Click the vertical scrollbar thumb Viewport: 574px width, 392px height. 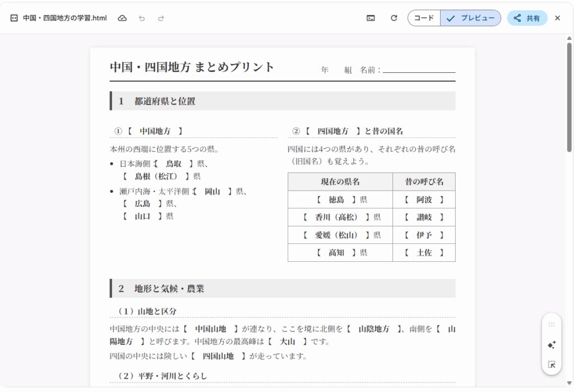point(570,95)
